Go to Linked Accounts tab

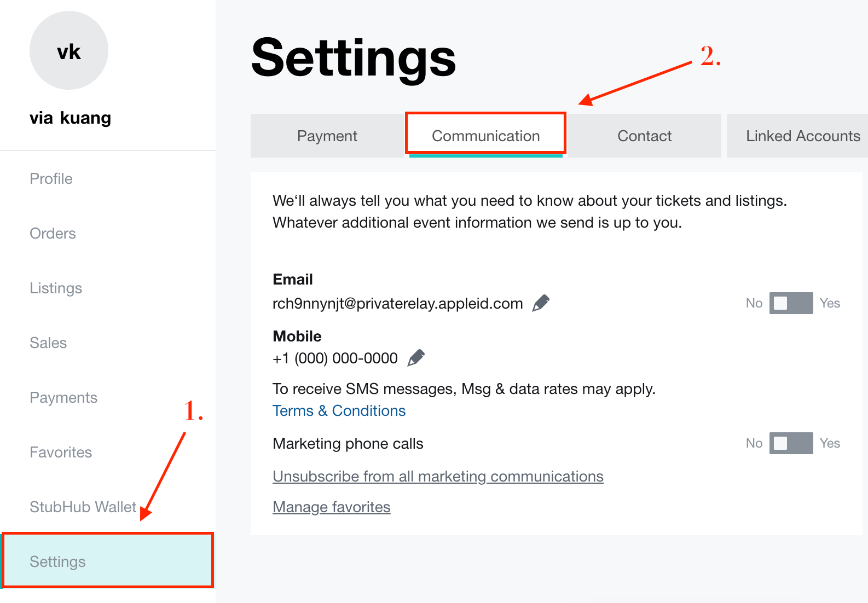click(797, 136)
